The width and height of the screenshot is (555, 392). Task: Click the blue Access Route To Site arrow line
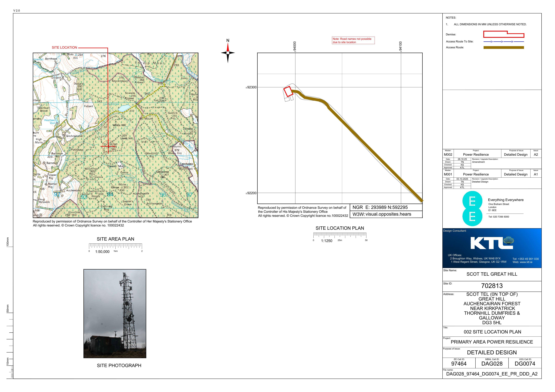tap(504, 42)
